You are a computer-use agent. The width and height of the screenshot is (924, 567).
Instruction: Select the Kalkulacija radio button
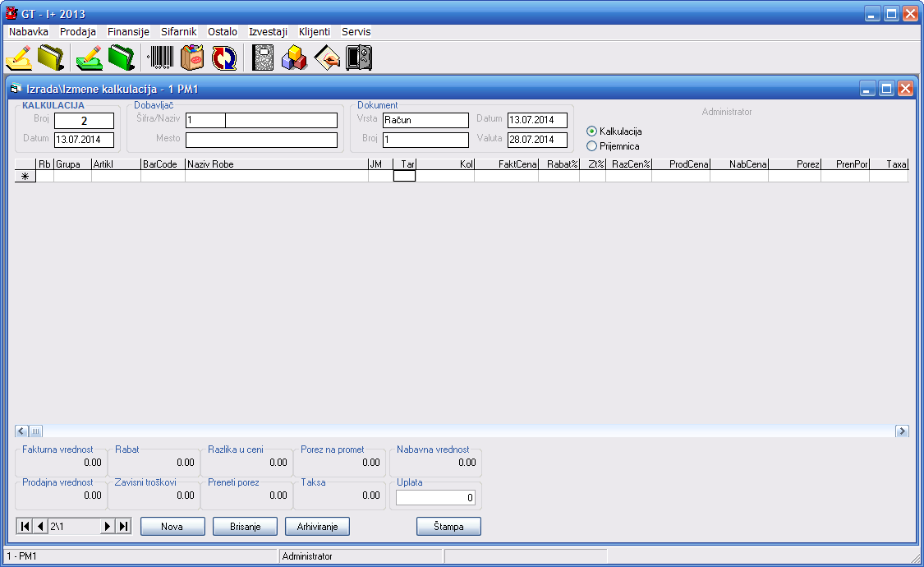(x=591, y=131)
